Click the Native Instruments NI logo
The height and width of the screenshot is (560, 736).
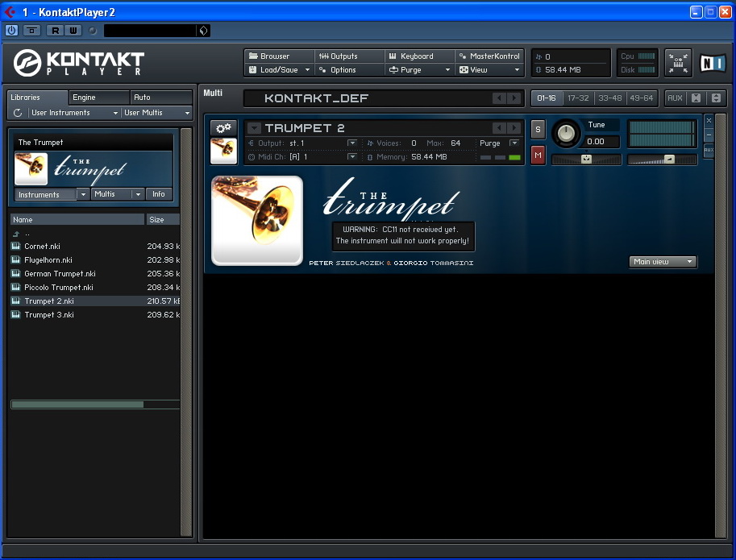point(713,63)
